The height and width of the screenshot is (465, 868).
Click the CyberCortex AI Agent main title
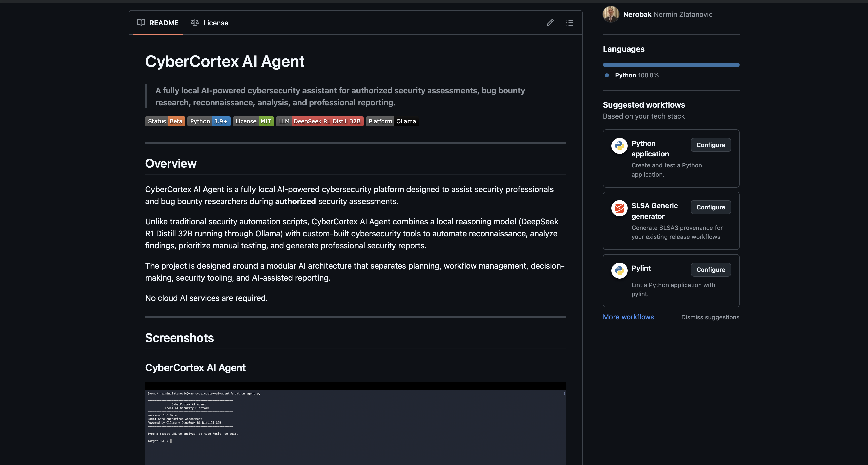point(225,61)
